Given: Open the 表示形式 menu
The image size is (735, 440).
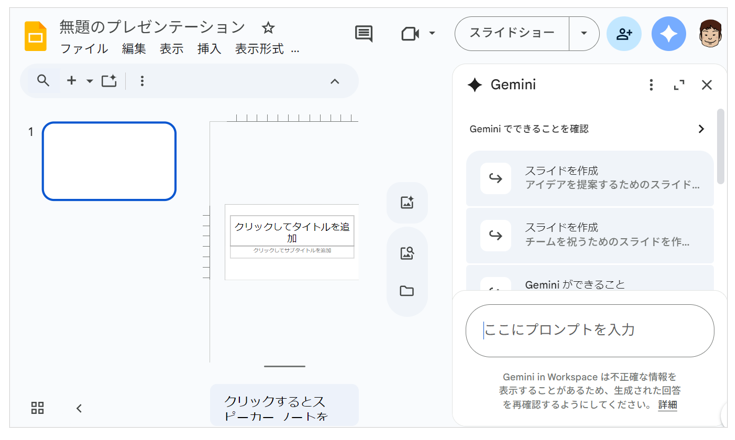Looking at the screenshot, I should click(x=259, y=49).
